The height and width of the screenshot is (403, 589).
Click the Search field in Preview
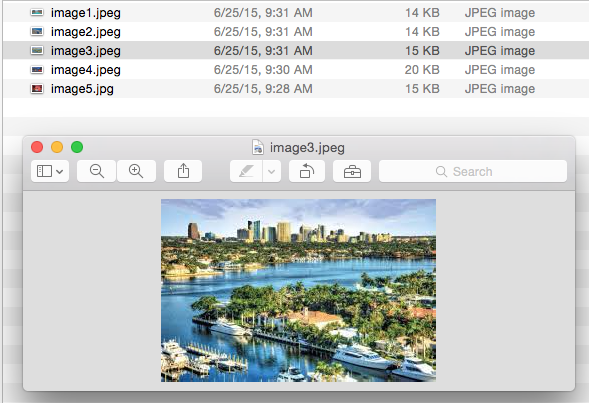point(473,171)
